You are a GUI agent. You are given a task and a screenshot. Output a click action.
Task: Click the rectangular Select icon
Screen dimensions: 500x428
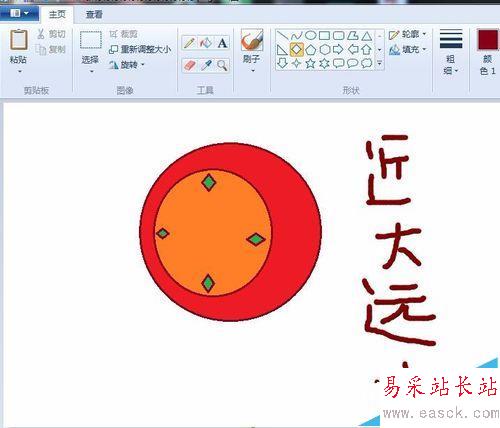90,40
